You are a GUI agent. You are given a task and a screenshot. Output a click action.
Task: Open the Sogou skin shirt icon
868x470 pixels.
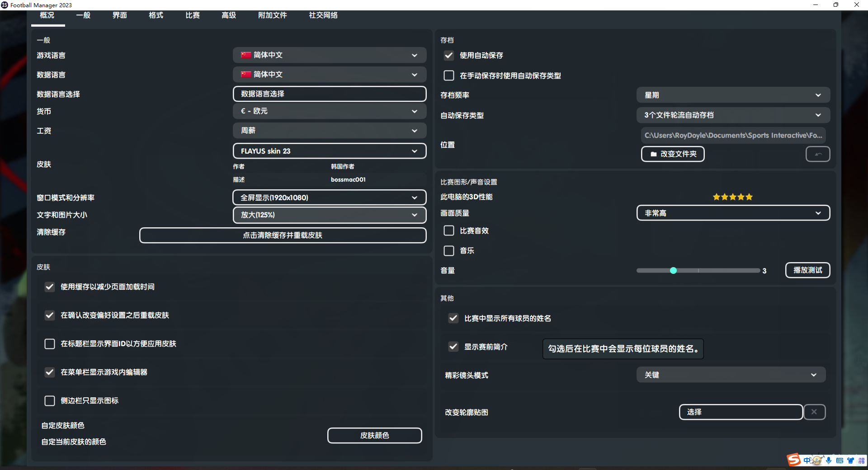coord(850,461)
